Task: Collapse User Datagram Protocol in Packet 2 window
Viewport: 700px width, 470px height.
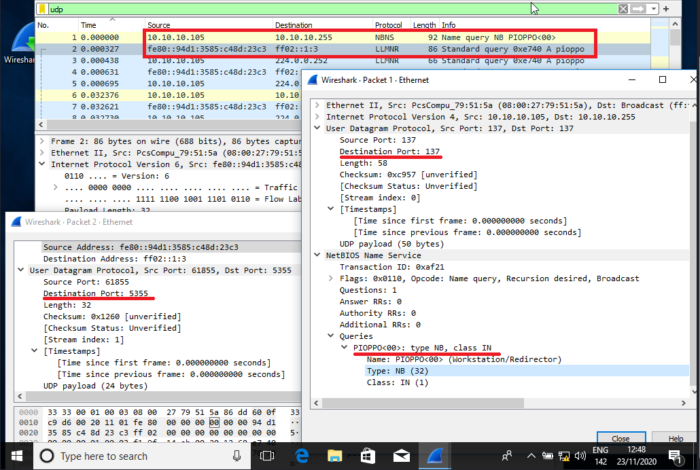Action: (21, 270)
